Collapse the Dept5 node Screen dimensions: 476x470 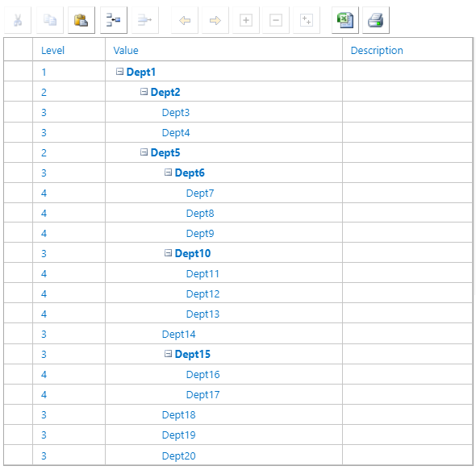point(144,152)
